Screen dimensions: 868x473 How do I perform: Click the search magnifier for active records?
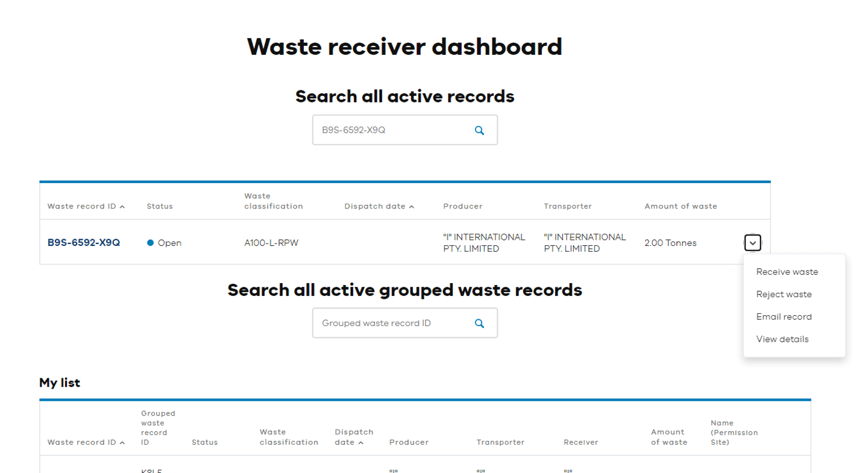click(x=479, y=130)
